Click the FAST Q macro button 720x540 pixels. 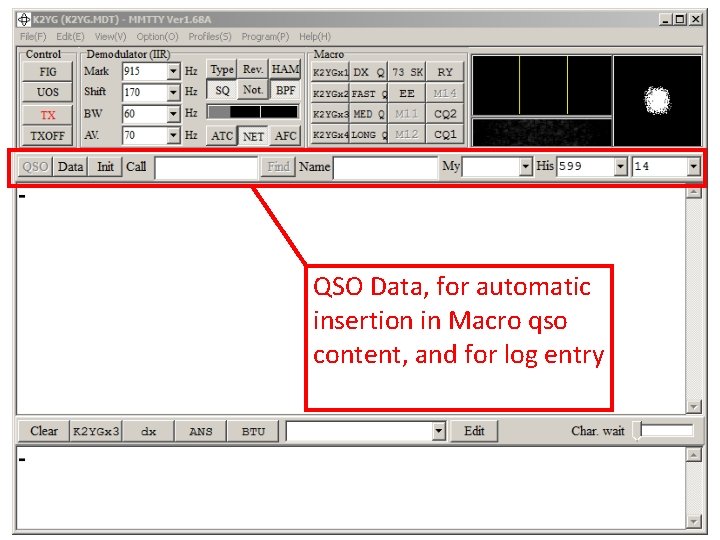pyautogui.click(x=369, y=94)
